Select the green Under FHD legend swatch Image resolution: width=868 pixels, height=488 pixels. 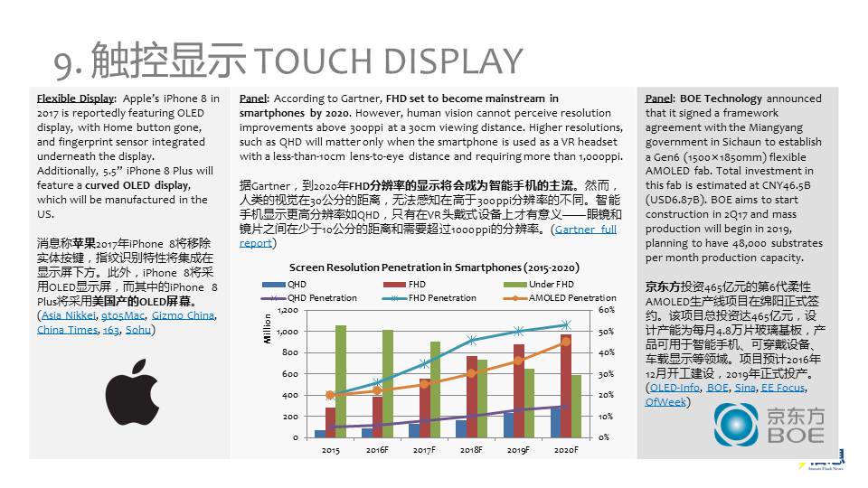click(x=514, y=285)
